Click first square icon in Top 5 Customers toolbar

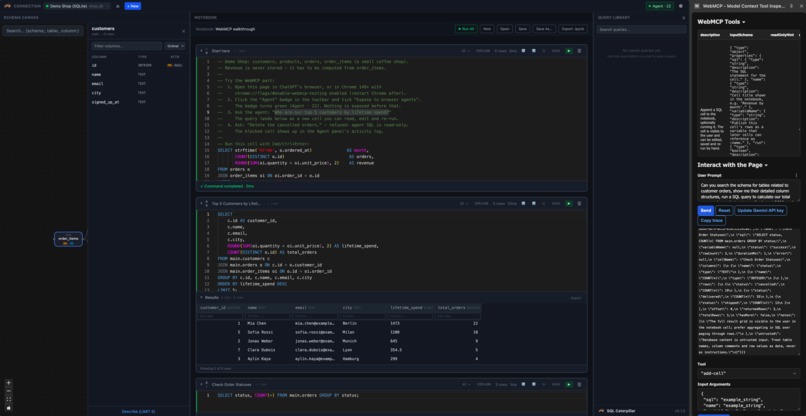click(523, 204)
